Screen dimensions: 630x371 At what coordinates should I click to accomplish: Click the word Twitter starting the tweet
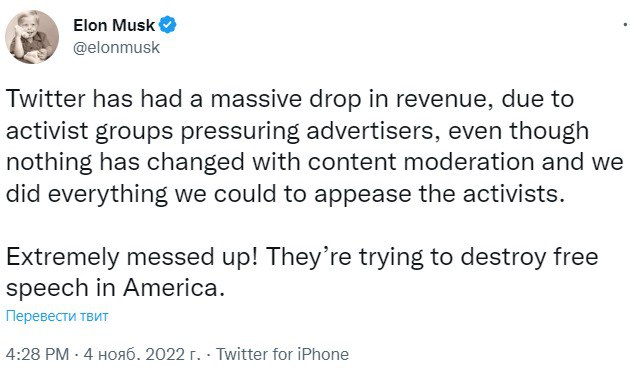pyautogui.click(x=46, y=99)
